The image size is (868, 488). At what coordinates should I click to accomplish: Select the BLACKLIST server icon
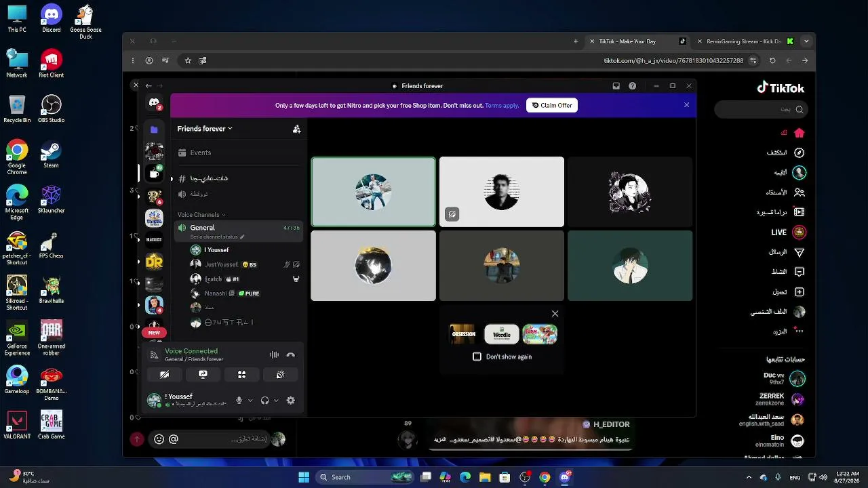[x=154, y=240]
